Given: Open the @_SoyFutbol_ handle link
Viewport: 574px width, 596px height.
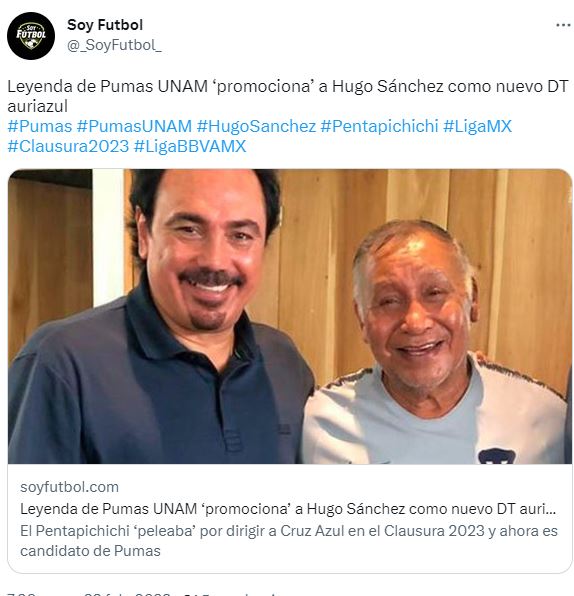Looking at the screenshot, I should [114, 45].
